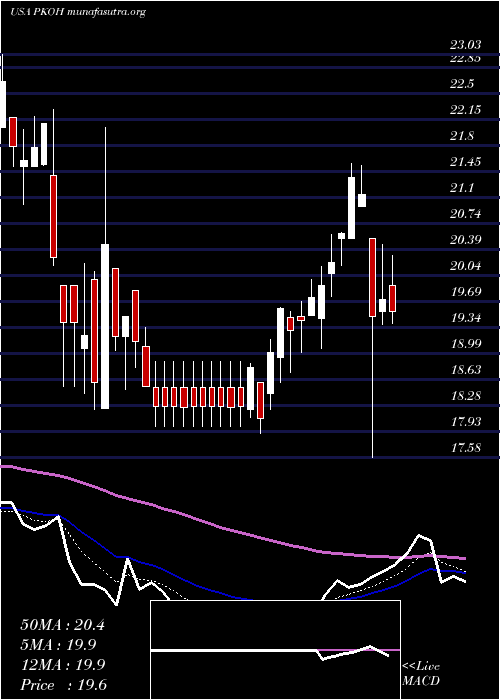Click the <<Live MACD label
500x700 pixels.
(421, 674)
